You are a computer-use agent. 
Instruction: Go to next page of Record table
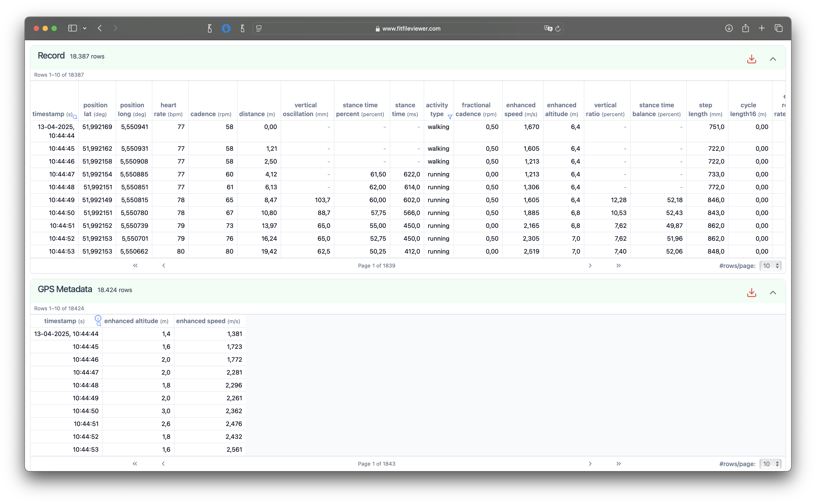tap(590, 266)
